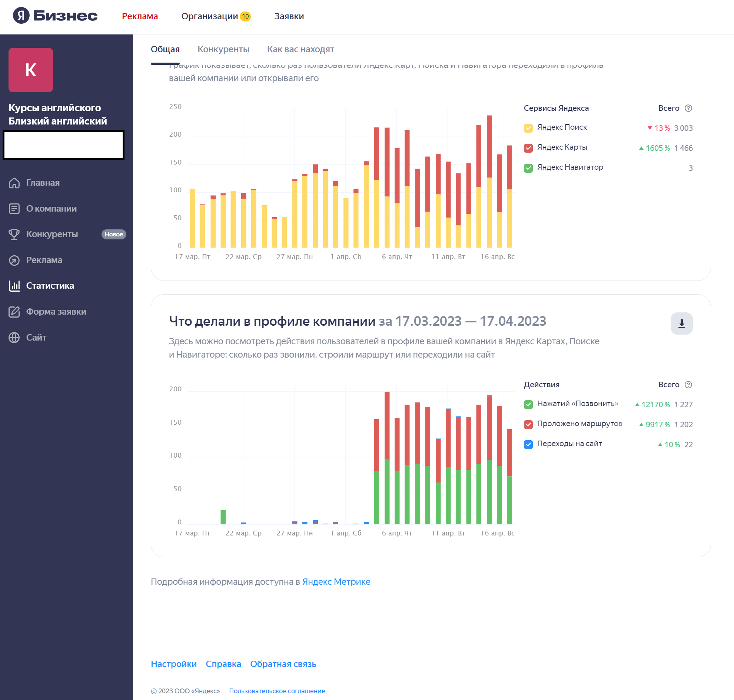Disable the Нажатий «Позвонить» series
The image size is (734, 700).
click(528, 405)
